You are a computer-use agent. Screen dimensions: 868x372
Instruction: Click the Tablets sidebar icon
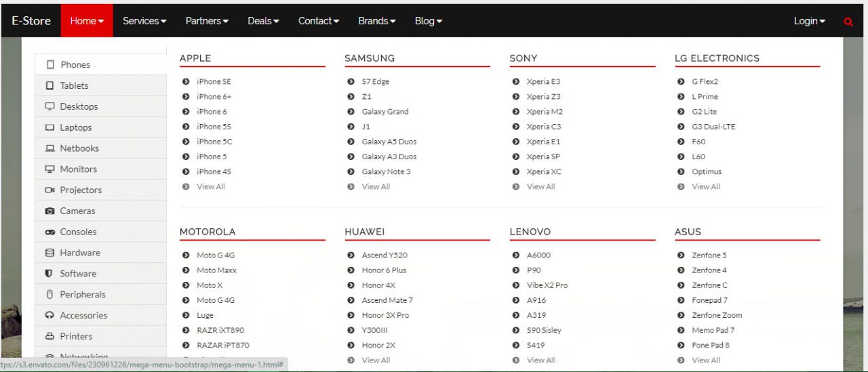50,85
